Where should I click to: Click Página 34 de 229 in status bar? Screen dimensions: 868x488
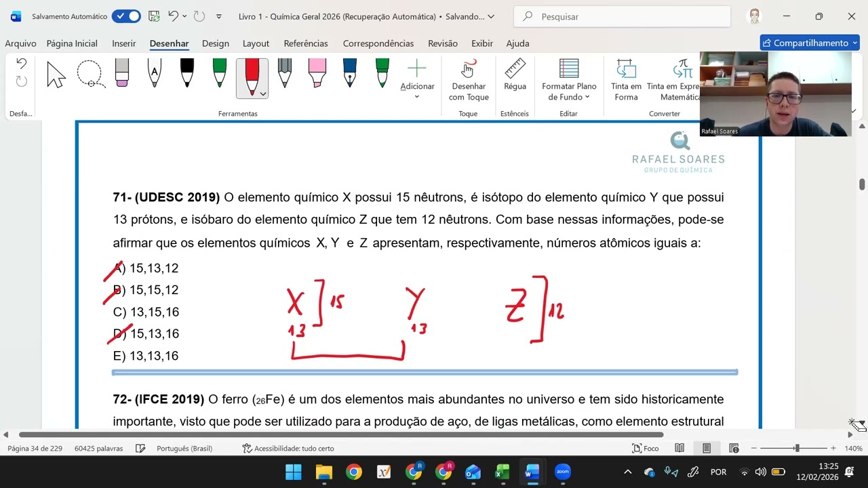[35, 449]
